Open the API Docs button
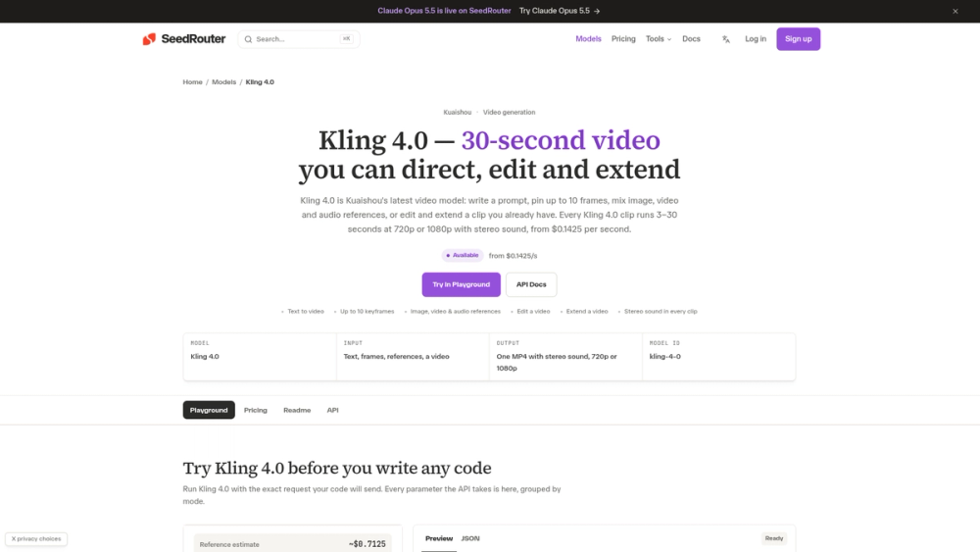980x552 pixels. (x=530, y=284)
